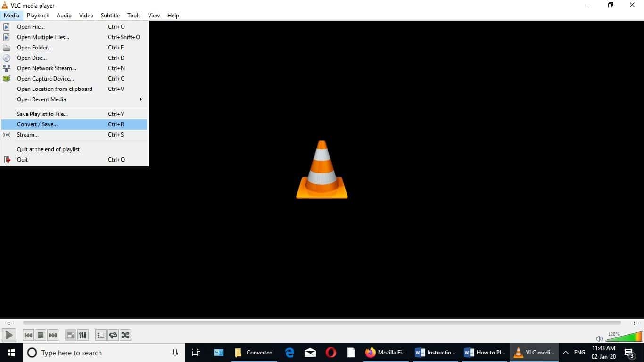Viewport: 644px width, 362px height.
Task: Click the blank document icon on taskbar
Action: pyautogui.click(x=351, y=353)
